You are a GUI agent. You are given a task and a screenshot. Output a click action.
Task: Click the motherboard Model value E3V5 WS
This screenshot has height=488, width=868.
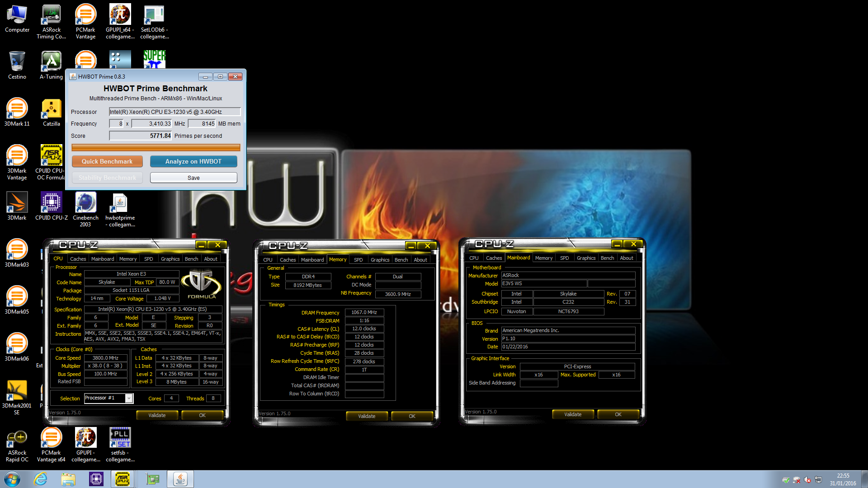[x=544, y=283]
